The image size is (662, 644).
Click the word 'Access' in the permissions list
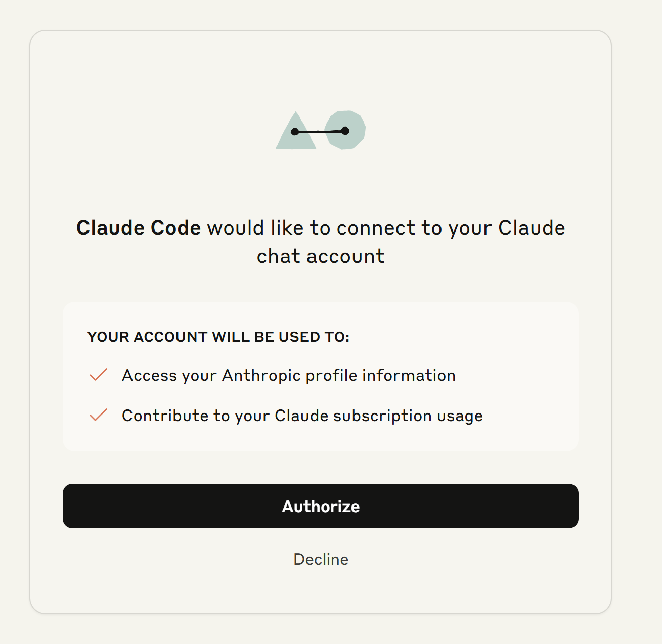tap(150, 376)
